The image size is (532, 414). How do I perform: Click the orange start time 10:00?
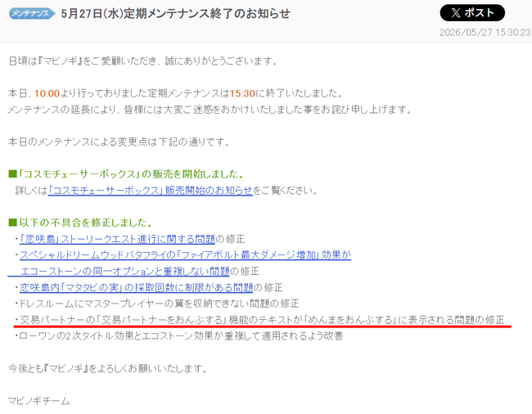[47, 93]
